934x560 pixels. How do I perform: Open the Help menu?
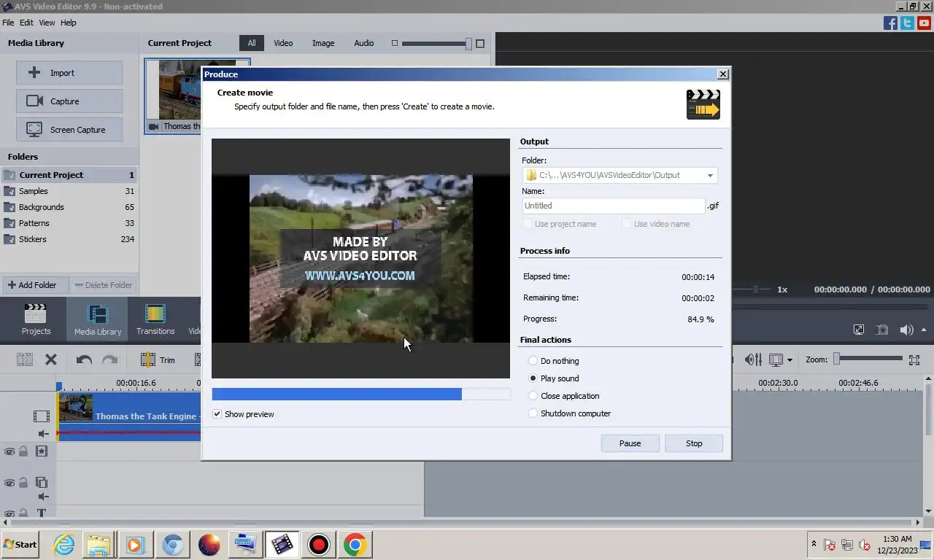click(x=68, y=23)
